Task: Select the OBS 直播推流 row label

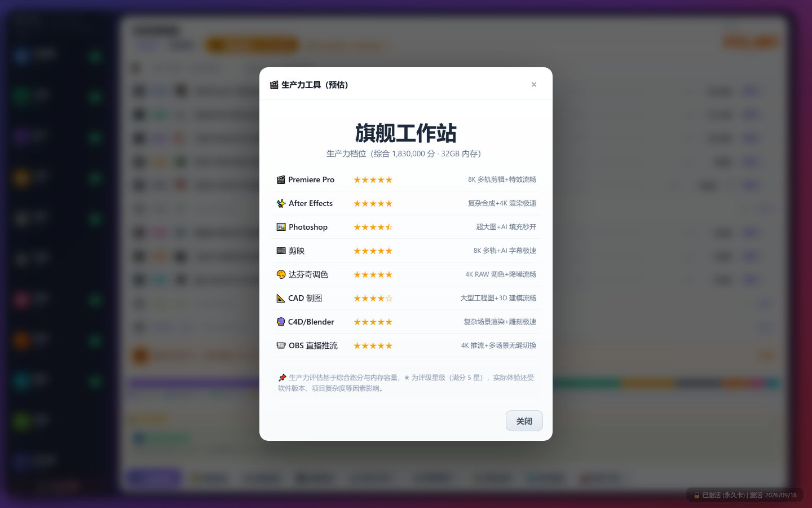Action: [x=313, y=345]
